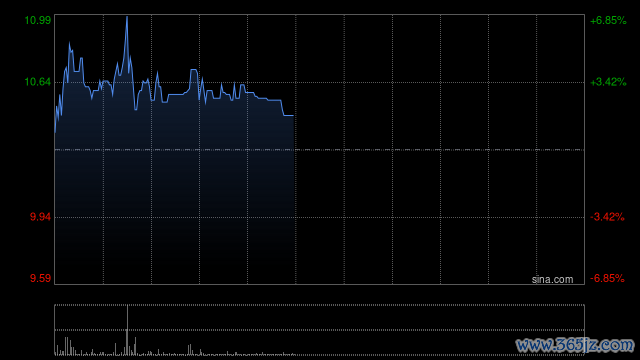Screen dimensions: 640x360
Task: Click the 9.94 price label
Action: [x=40, y=217]
